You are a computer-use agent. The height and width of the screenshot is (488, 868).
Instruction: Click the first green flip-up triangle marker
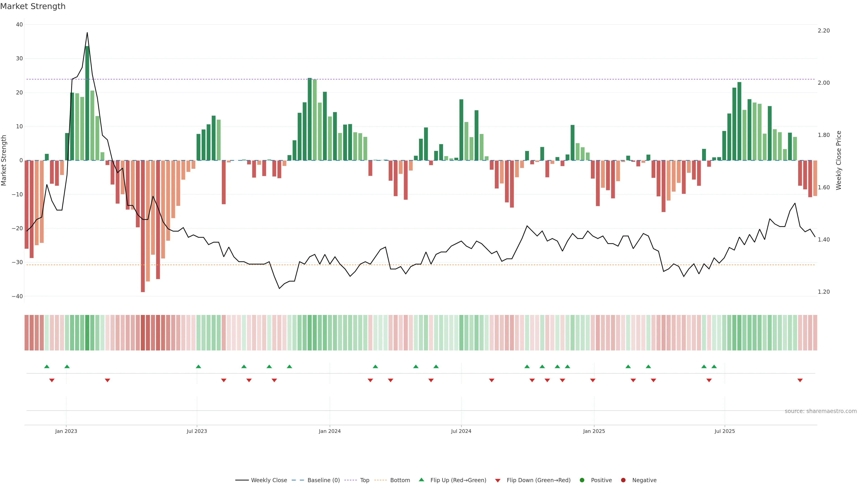pyautogui.click(x=47, y=366)
